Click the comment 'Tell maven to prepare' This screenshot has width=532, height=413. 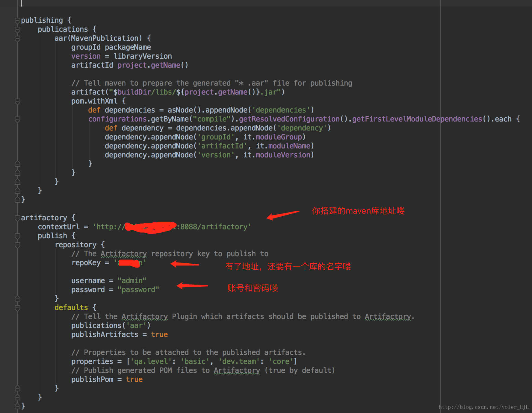211,83
